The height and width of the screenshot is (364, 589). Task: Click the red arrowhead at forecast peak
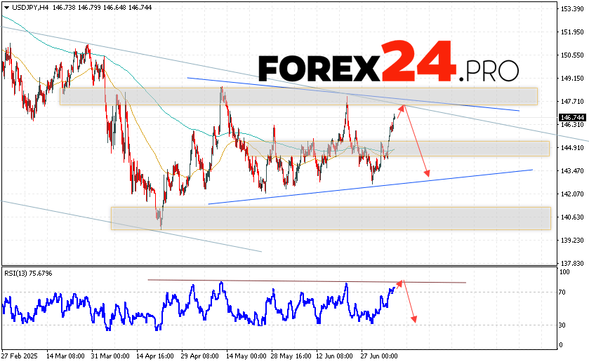402,107
